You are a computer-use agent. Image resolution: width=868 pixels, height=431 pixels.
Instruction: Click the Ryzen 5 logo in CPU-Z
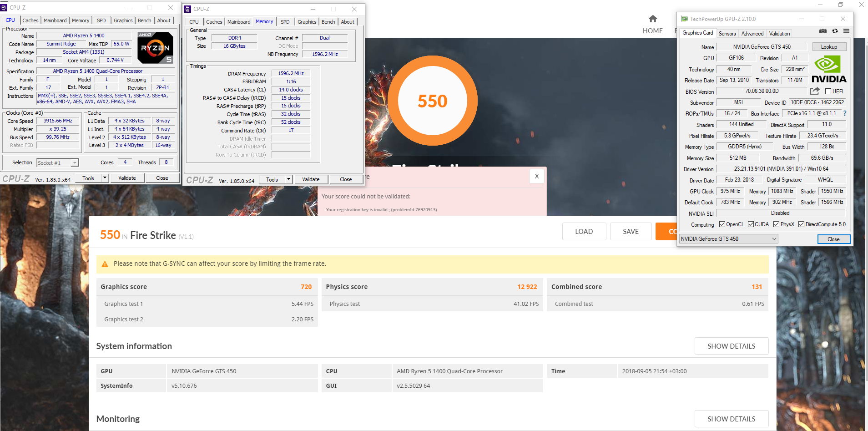point(155,47)
